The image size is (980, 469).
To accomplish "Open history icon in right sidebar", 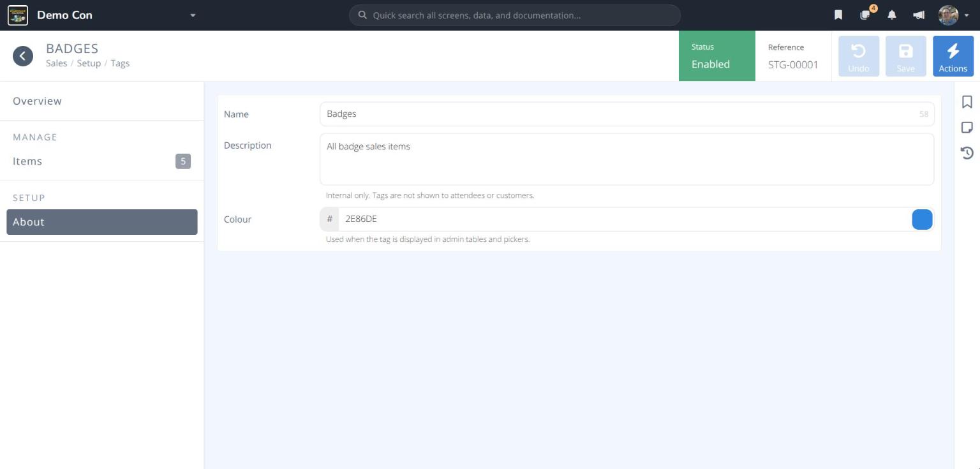I will click(x=967, y=153).
